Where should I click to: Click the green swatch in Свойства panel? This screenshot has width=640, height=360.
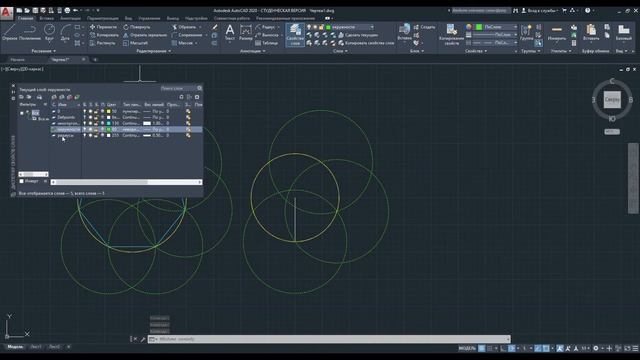[478, 27]
